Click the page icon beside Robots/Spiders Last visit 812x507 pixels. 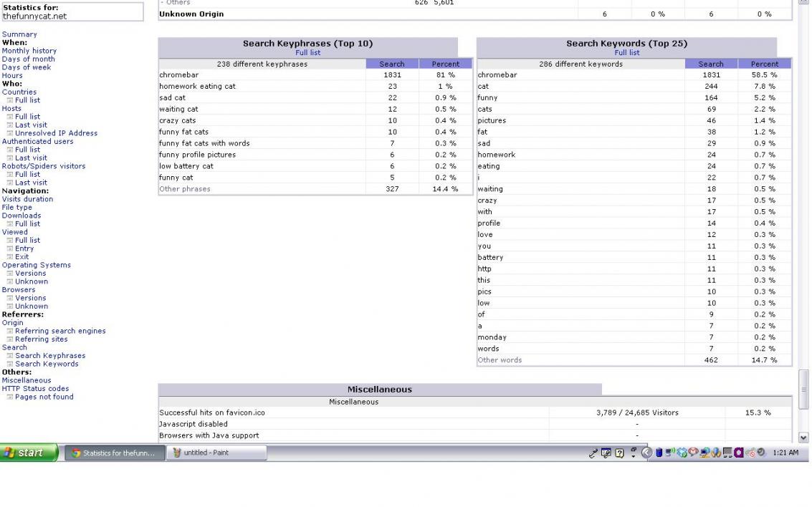tap(10, 183)
